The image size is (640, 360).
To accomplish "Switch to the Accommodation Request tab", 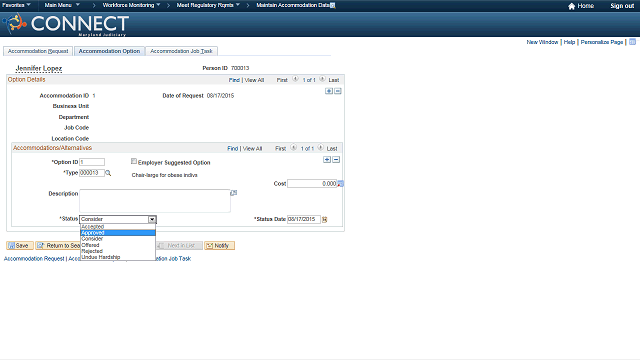I will 38,51.
